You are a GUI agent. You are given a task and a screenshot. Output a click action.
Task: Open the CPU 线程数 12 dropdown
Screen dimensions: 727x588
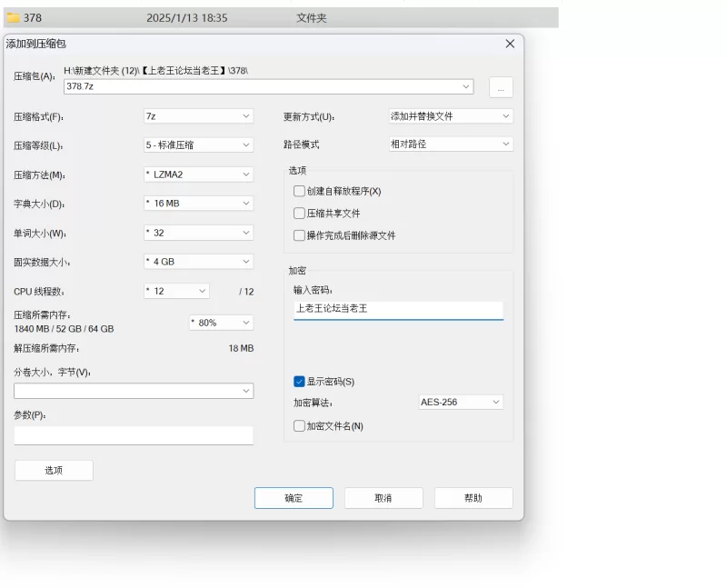click(x=176, y=291)
